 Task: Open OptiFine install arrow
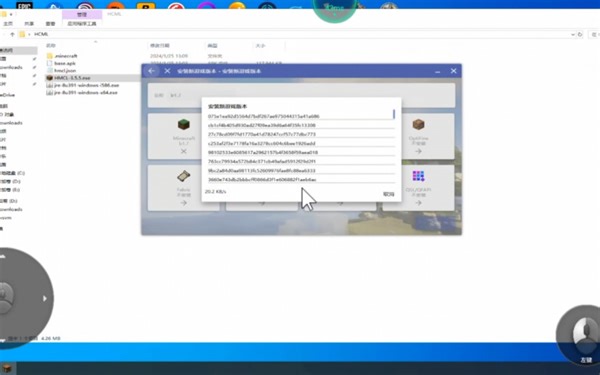coord(418,151)
